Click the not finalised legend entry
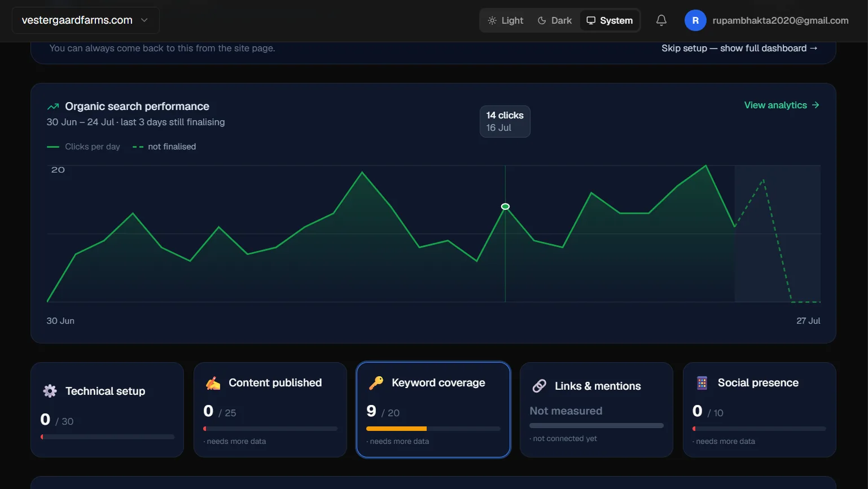Screen dimensions: 868x489 click(164, 147)
